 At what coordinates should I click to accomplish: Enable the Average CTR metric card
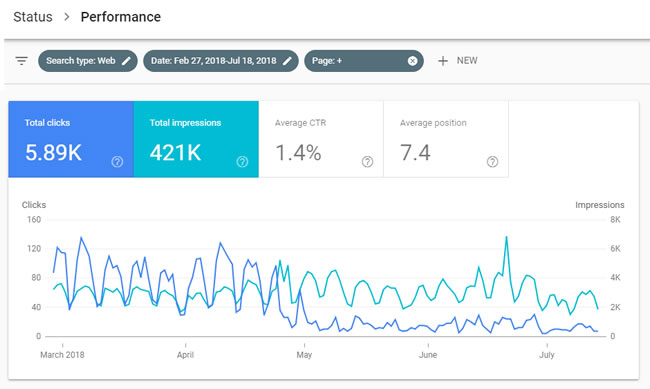(x=321, y=139)
